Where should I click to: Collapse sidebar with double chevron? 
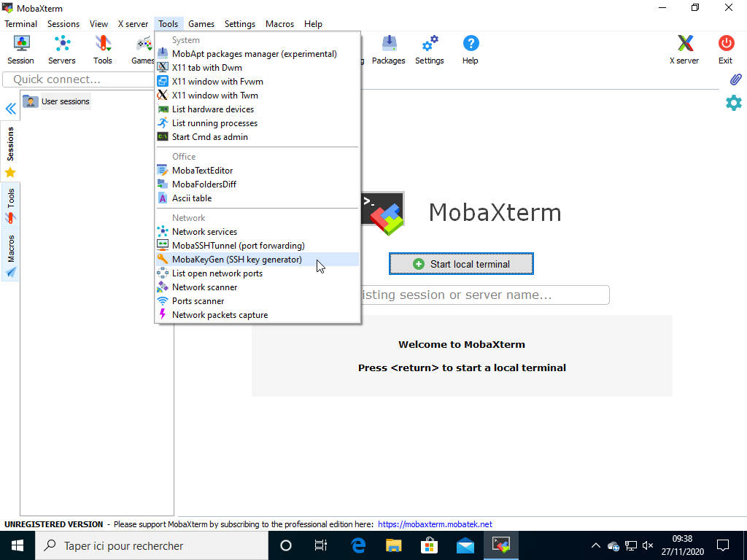point(10,109)
